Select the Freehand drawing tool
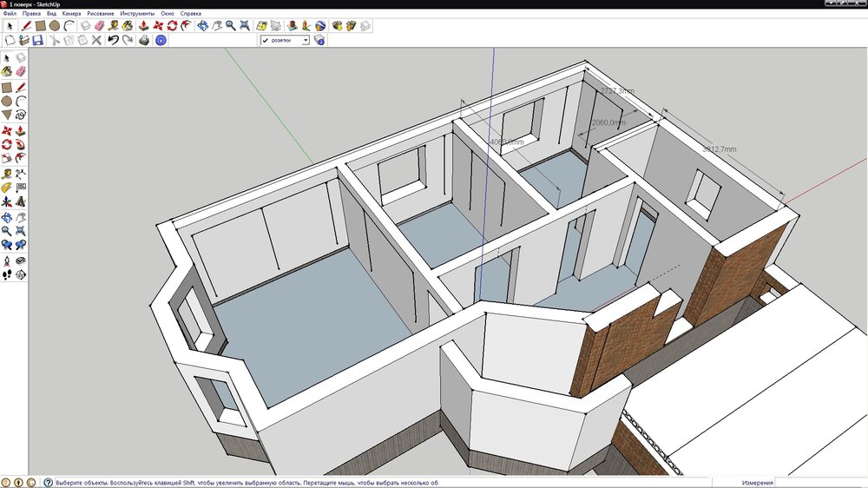The height and width of the screenshot is (488, 868). click(20, 114)
